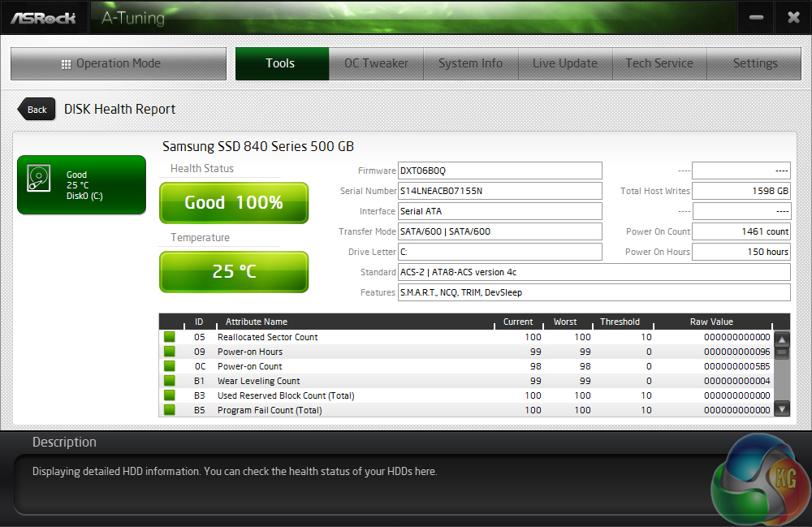This screenshot has height=527, width=812.
Task: Click the Standard field ACS-2
Action: [594, 272]
